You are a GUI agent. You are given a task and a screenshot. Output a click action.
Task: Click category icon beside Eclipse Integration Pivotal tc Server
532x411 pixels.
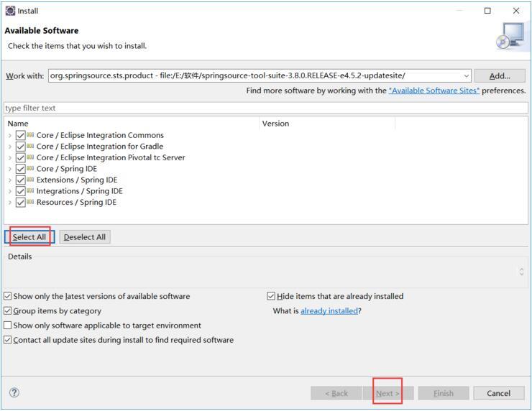click(30, 157)
